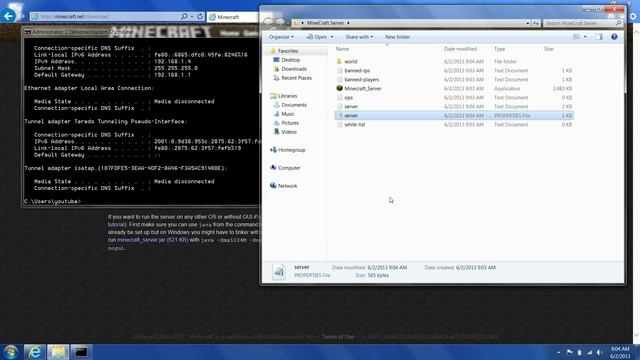Click MineCraft Server in the address bar

pos(325,23)
